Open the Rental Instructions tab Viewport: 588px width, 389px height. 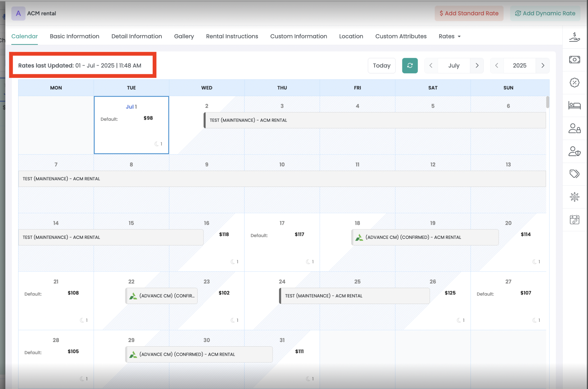[x=232, y=36]
